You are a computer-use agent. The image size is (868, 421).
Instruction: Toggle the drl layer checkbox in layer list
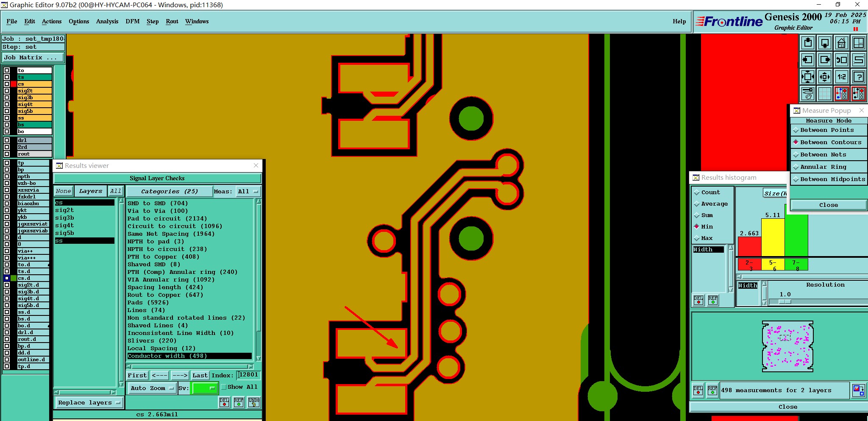point(7,140)
